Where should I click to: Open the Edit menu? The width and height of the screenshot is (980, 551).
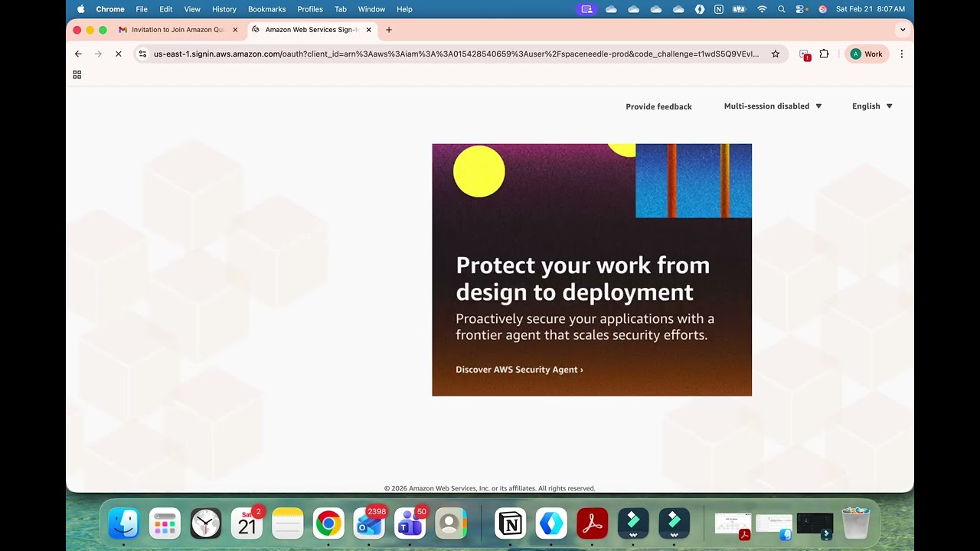pos(165,9)
